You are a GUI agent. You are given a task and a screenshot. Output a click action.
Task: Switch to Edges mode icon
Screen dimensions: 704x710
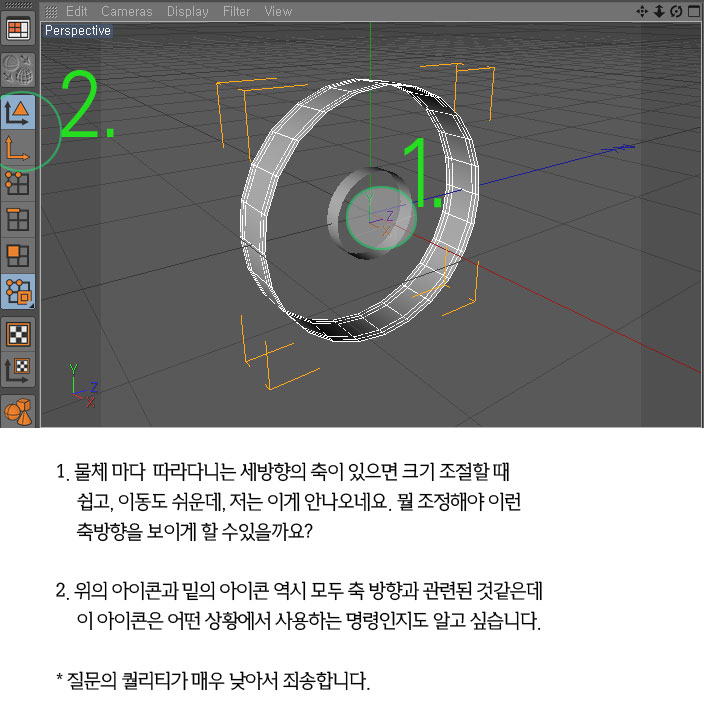click(18, 220)
